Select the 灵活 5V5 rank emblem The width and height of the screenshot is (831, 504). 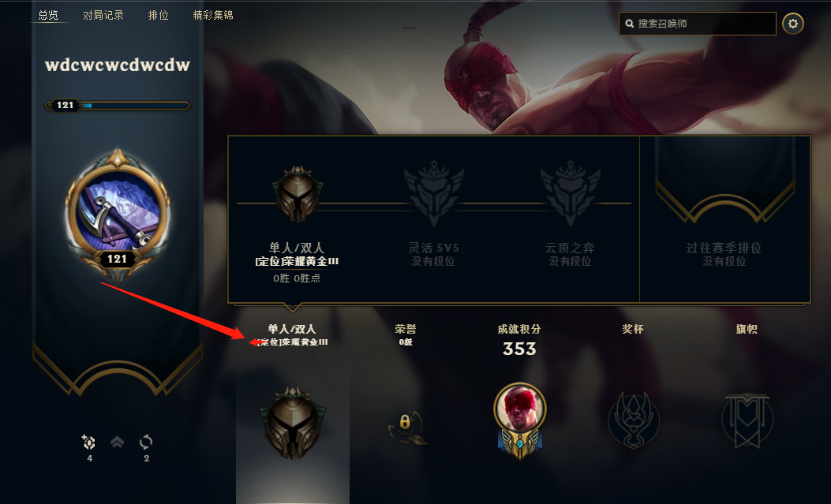(x=433, y=192)
